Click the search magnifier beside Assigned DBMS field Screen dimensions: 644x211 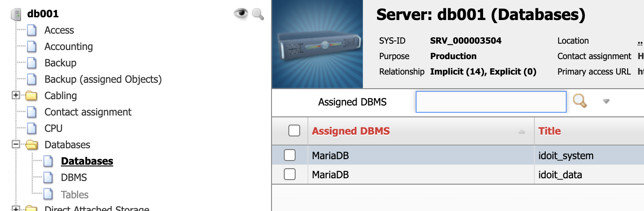(x=579, y=101)
